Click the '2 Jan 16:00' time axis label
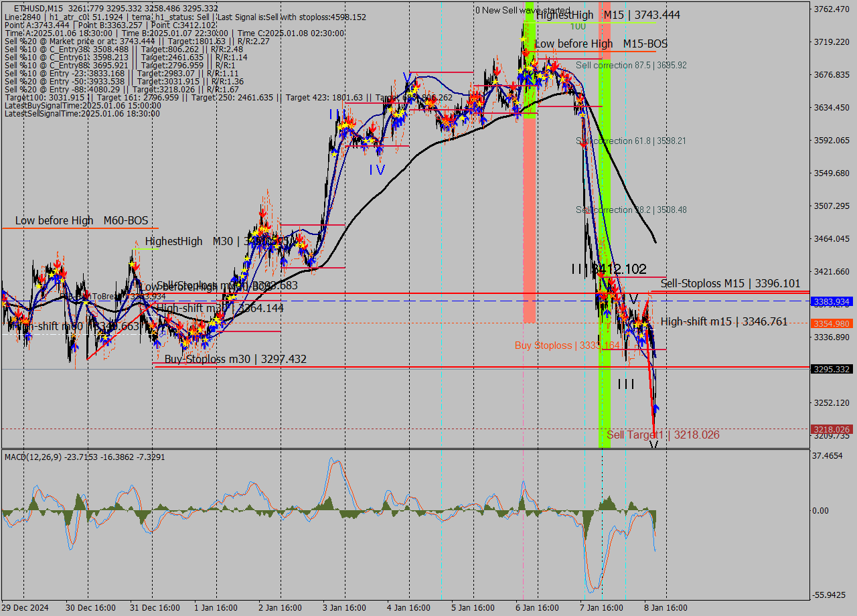The width and height of the screenshot is (857, 616). tap(281, 608)
